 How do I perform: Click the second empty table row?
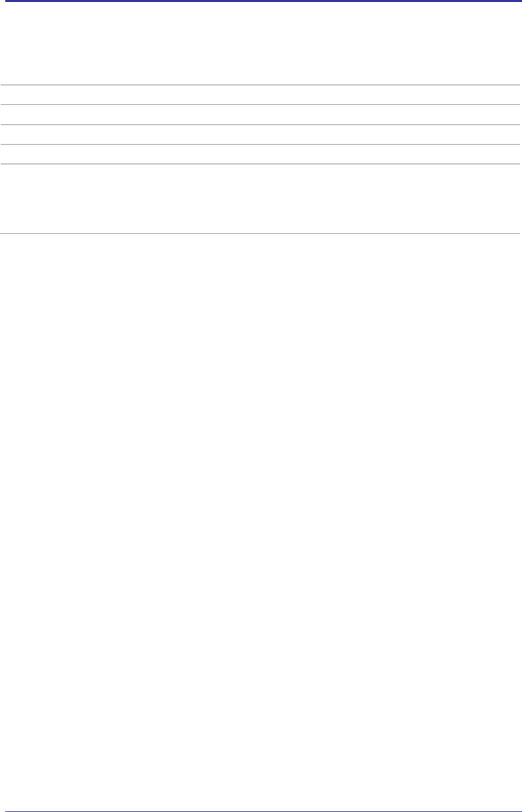(261, 115)
